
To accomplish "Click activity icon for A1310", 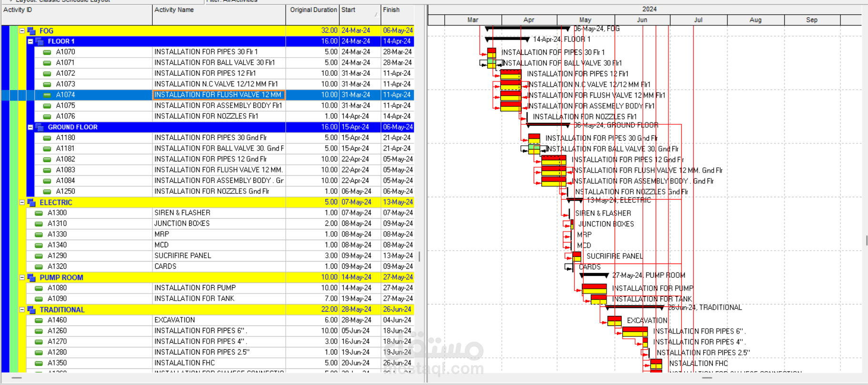I will tap(39, 224).
